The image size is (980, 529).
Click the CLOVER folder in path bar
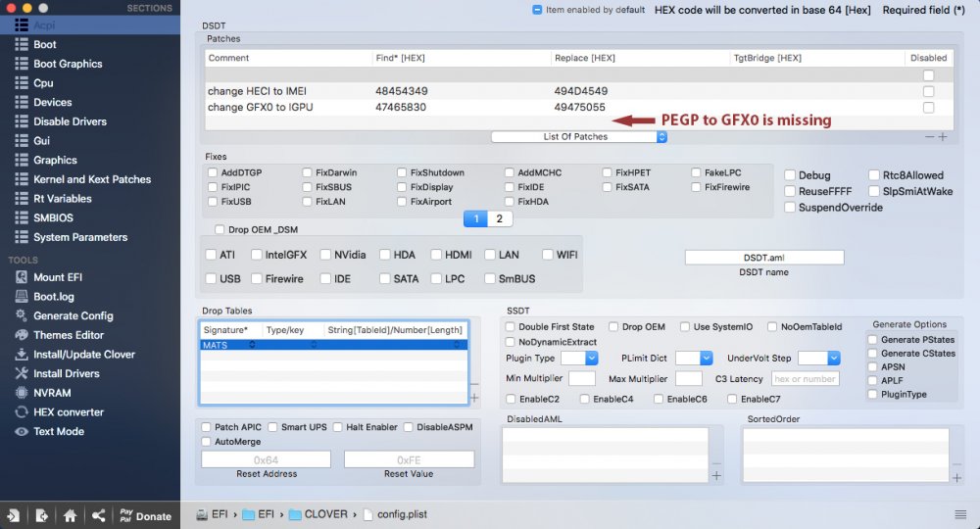[x=318, y=514]
